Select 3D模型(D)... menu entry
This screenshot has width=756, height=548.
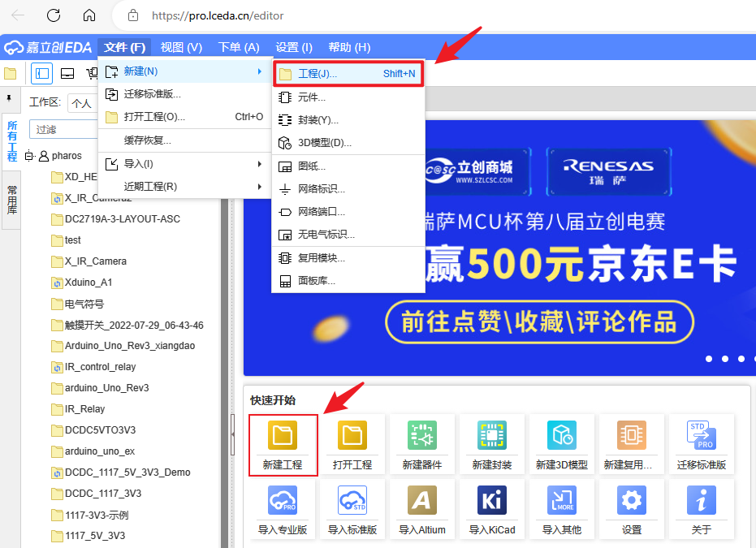coord(348,143)
